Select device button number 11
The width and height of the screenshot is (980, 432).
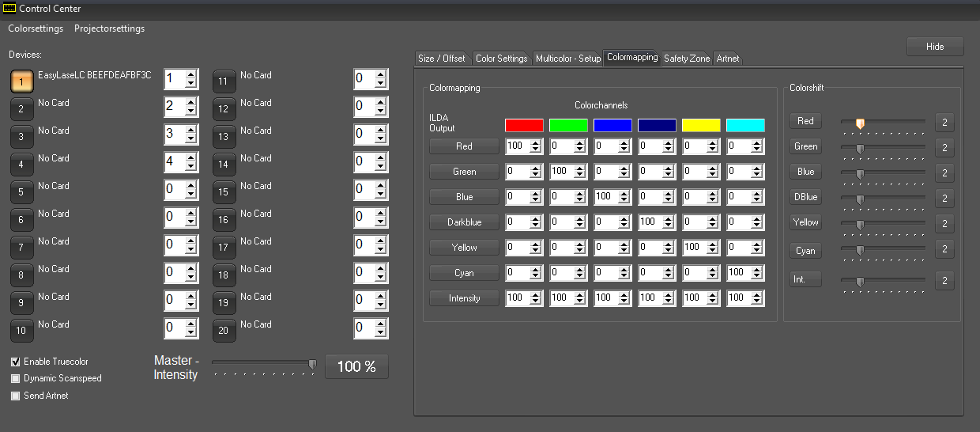pyautogui.click(x=224, y=81)
